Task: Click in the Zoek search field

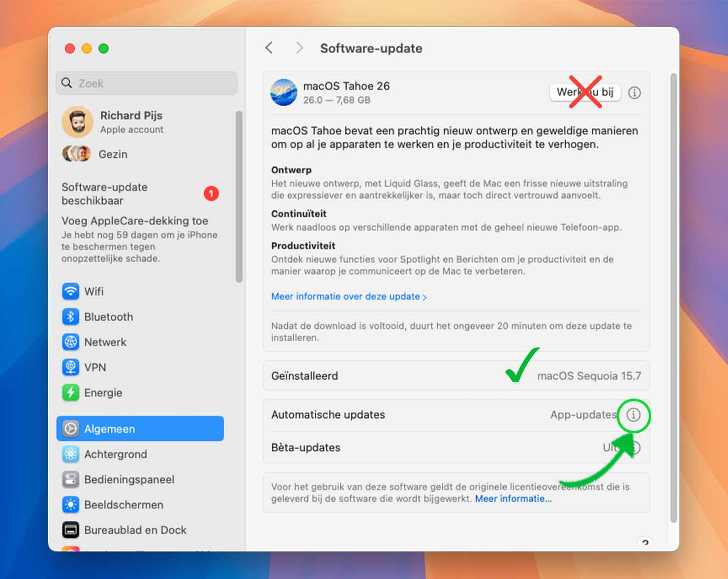Action: pos(147,83)
